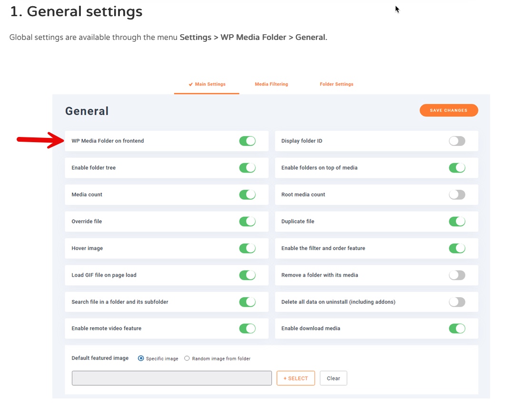Click the 'Override file' label

click(87, 222)
